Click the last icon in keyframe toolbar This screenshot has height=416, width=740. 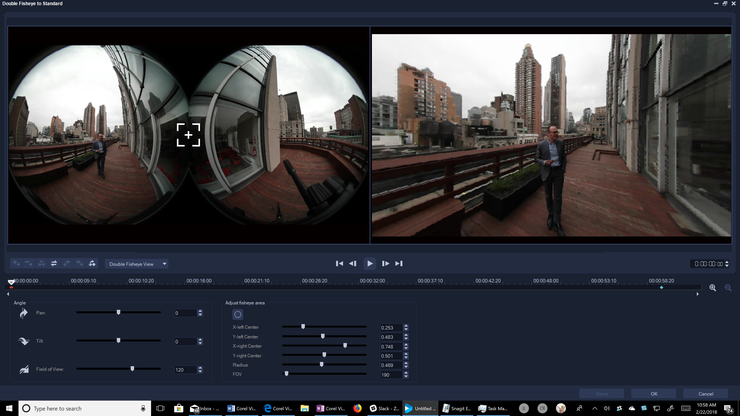tap(92, 263)
